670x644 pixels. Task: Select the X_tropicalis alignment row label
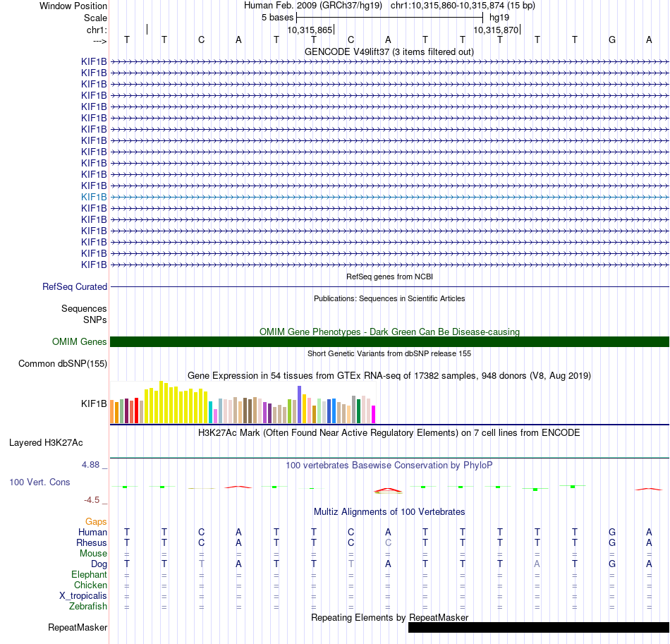[x=83, y=596]
